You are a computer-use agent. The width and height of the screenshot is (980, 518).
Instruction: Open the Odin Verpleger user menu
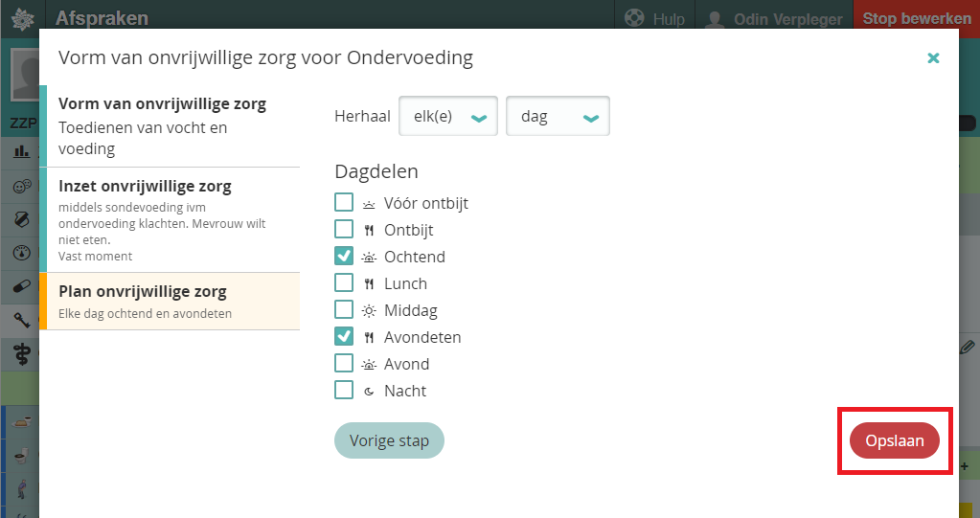point(774,19)
